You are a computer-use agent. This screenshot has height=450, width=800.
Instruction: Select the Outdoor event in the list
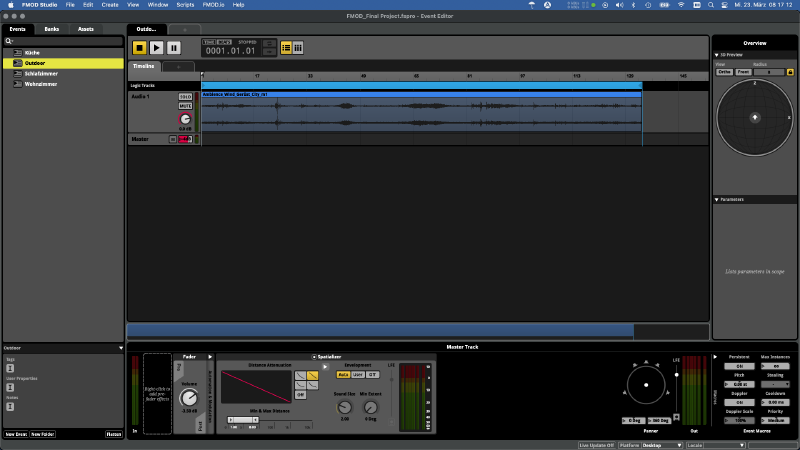coord(63,63)
